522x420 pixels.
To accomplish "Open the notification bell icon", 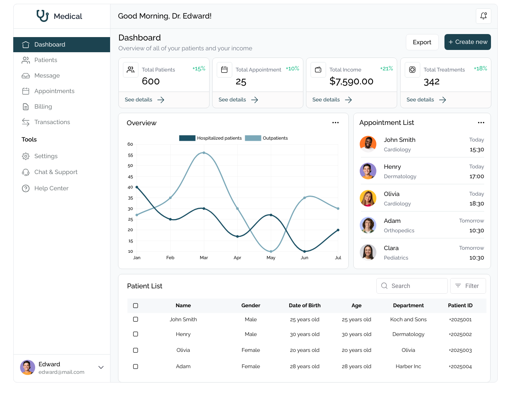I will coord(483,16).
